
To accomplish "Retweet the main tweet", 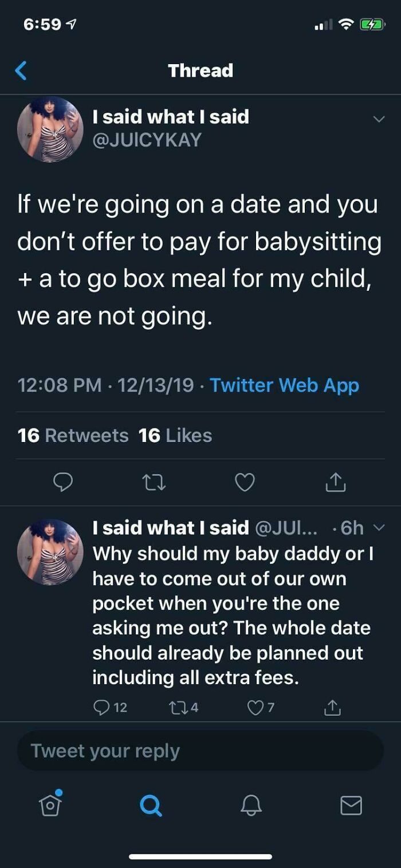I will coord(154,482).
